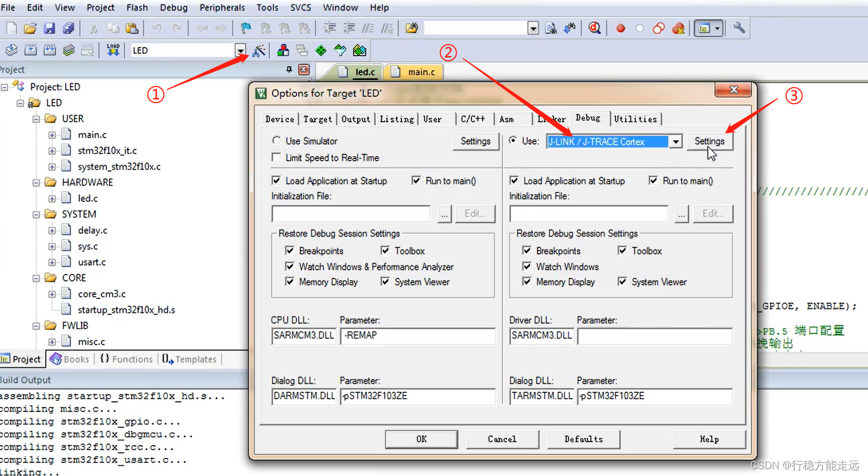Switch to the C/C++ tab
868x476 pixels.
click(x=472, y=119)
